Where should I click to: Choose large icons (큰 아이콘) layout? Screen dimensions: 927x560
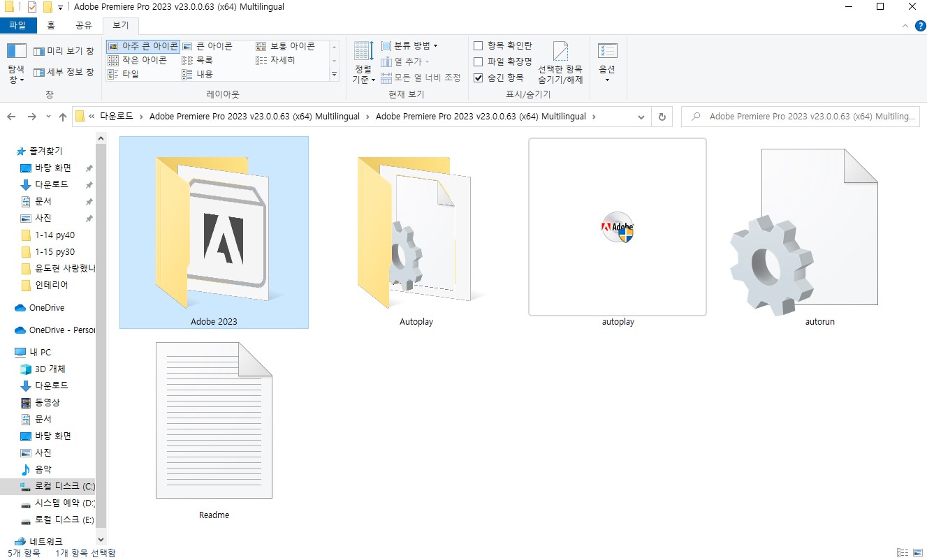pyautogui.click(x=207, y=46)
